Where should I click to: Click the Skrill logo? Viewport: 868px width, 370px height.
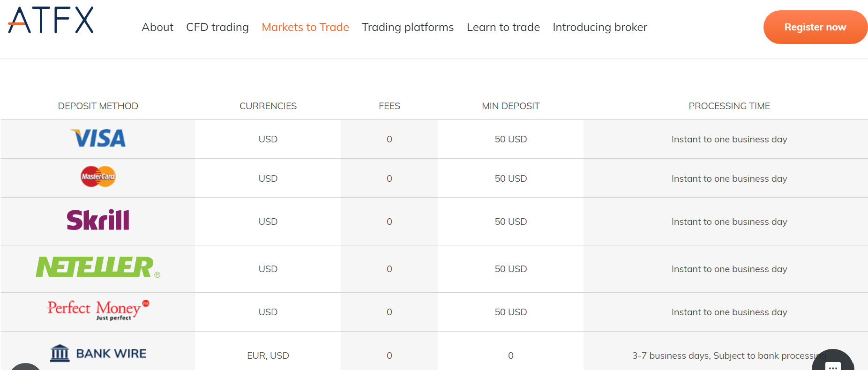[98, 220]
